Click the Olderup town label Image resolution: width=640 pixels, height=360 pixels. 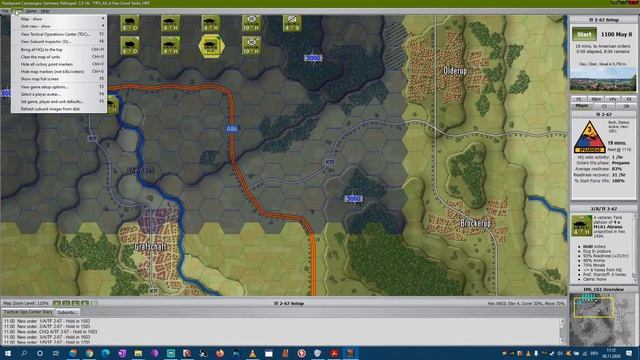(x=455, y=71)
